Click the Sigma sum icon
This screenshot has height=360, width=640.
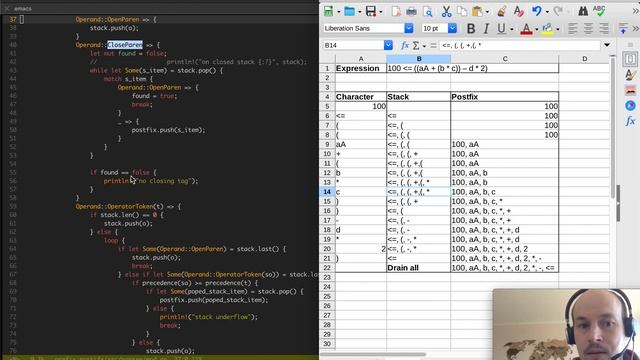click(x=416, y=45)
